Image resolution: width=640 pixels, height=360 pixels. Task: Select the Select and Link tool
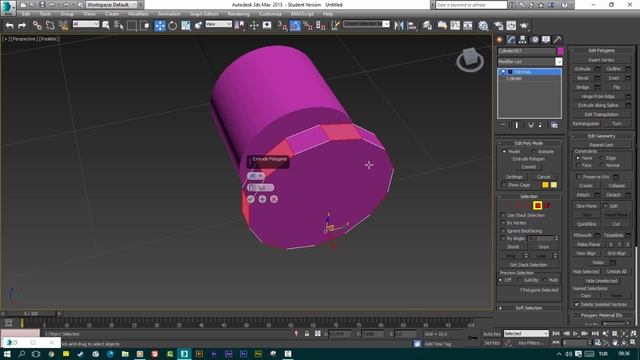[37, 25]
